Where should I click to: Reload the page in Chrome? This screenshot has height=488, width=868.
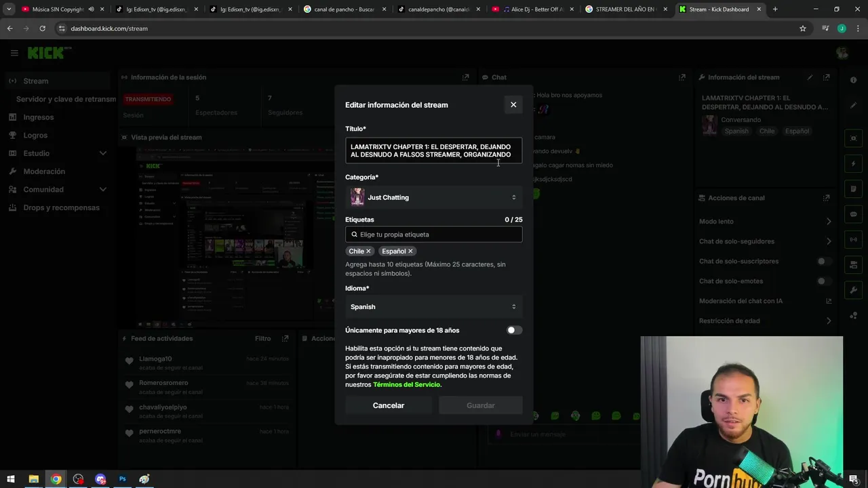point(42,28)
